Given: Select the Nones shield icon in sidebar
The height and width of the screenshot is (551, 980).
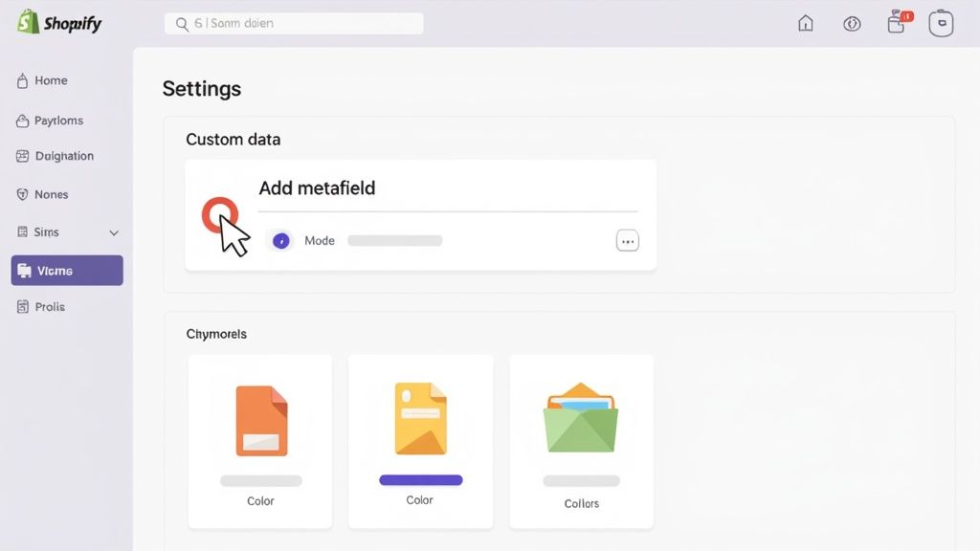Looking at the screenshot, I should coord(22,194).
